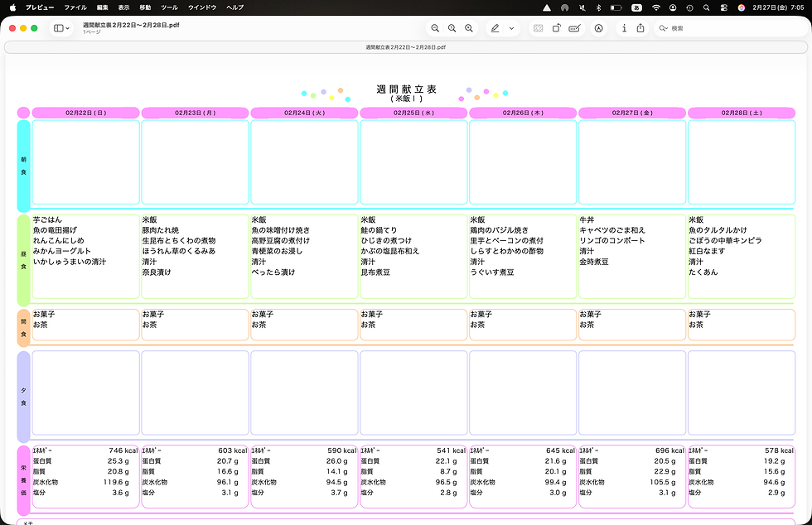Open the document inspector info icon
The width and height of the screenshot is (812, 525).
[624, 28]
